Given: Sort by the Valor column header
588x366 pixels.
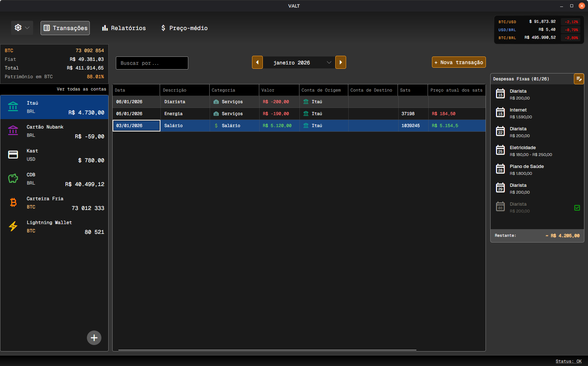Looking at the screenshot, I should click(x=279, y=90).
